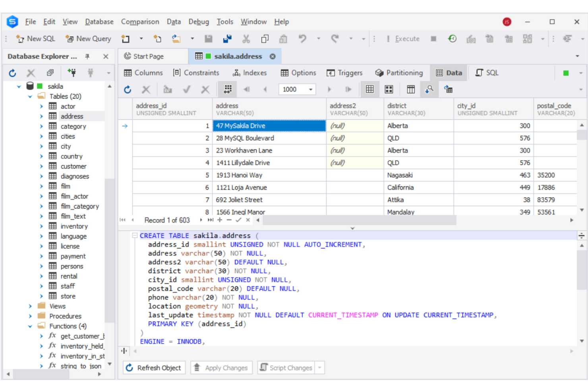Viewport: 588px width, 392px height.
Task: Refresh the data grid
Action: pyautogui.click(x=127, y=89)
